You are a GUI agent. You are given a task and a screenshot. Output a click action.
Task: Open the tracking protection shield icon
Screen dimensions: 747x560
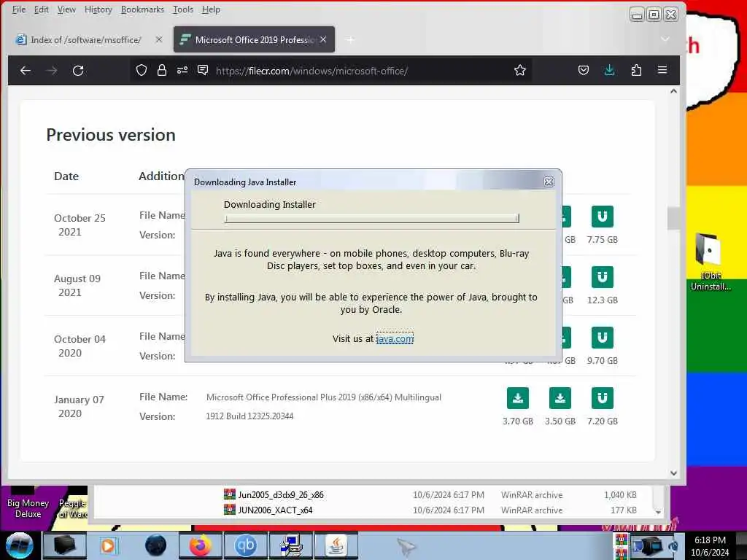[142, 71]
